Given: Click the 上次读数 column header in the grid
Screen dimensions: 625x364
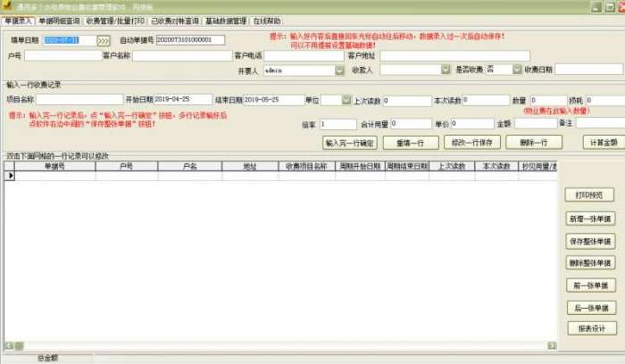Looking at the screenshot, I should tap(452, 166).
